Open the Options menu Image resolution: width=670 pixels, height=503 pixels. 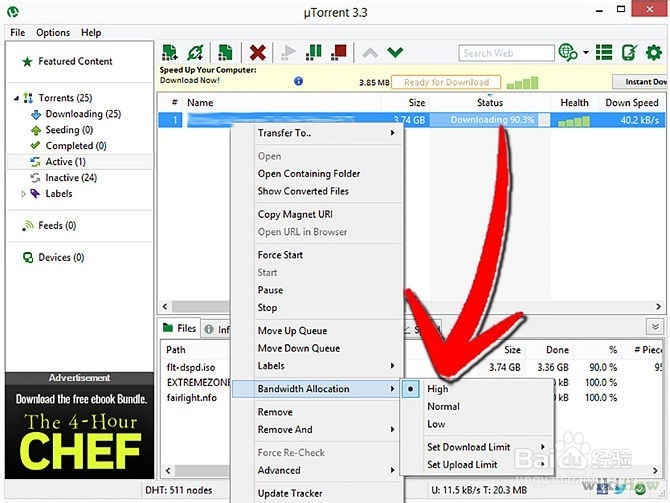pos(53,32)
